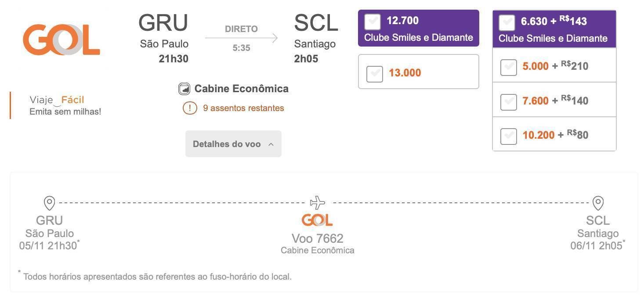This screenshot has height=295, width=644.
Task: Check the 6.630 + R$143 Clube option
Action: coord(507,23)
